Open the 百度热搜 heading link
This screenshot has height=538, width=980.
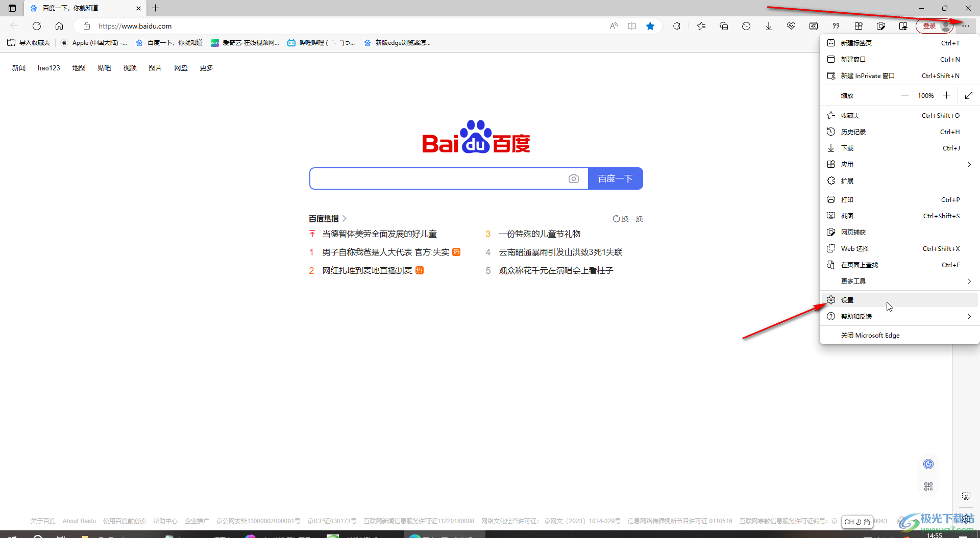tap(327, 218)
